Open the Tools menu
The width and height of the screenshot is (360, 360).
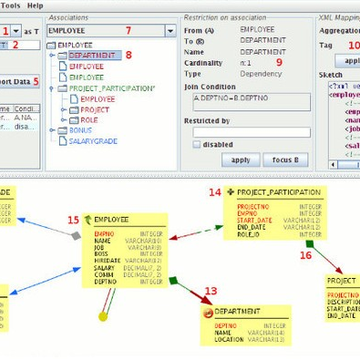click(10, 6)
